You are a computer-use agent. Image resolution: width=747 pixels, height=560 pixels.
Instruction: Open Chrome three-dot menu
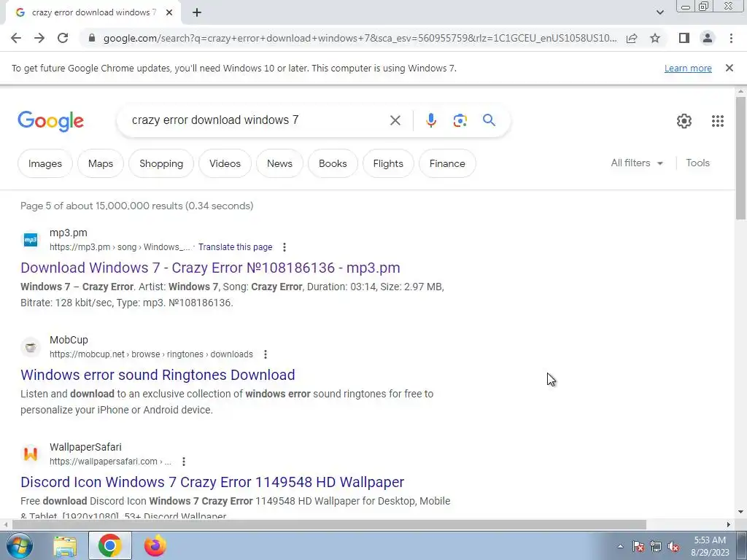(731, 38)
